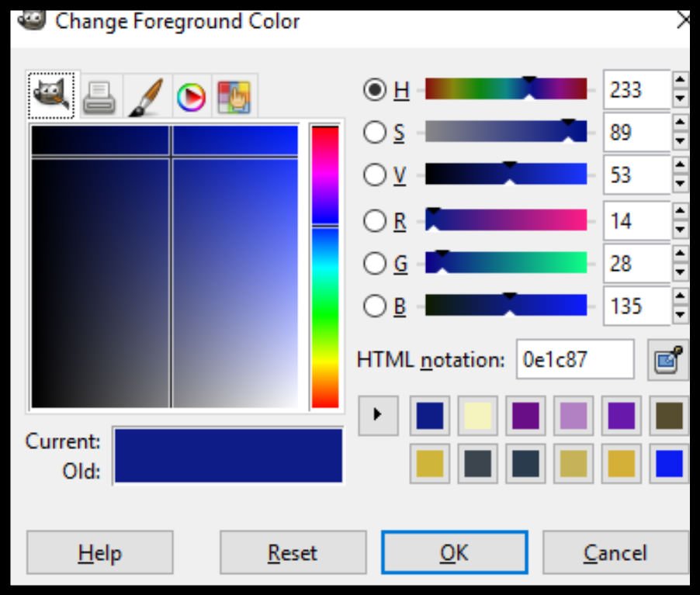Viewport: 700px width, 595px height.
Task: Click the vertical hue spectrum strip
Action: pyautogui.click(x=325, y=267)
